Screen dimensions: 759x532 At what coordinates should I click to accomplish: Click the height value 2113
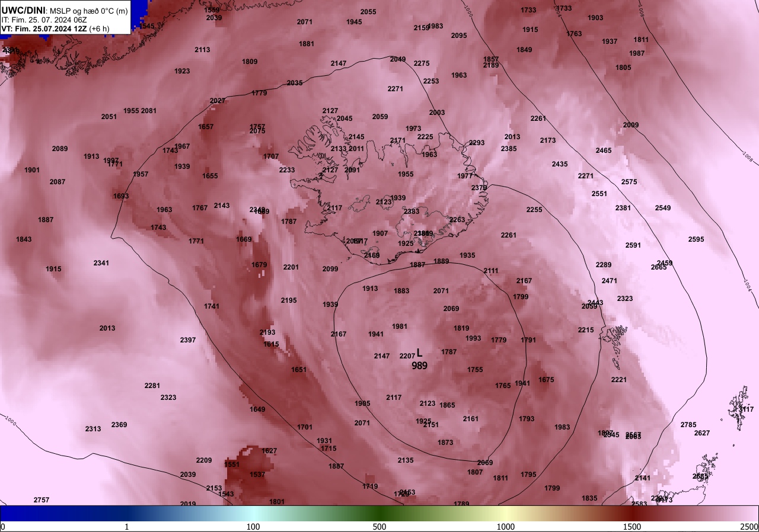pos(202,50)
